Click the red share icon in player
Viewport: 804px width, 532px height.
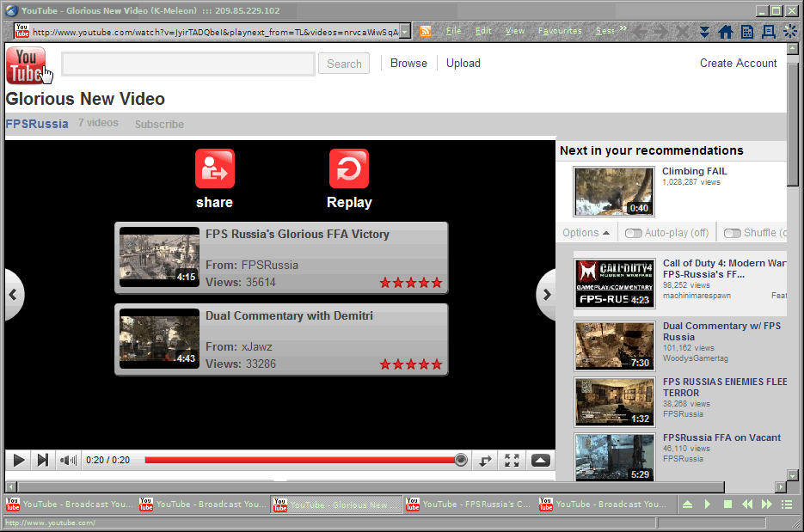tap(215, 168)
